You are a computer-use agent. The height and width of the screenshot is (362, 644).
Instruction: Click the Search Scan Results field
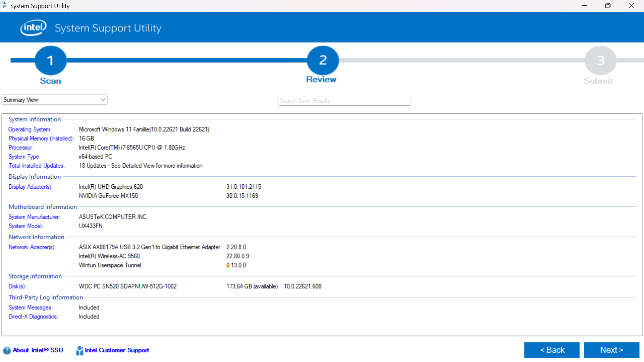pyautogui.click(x=344, y=101)
